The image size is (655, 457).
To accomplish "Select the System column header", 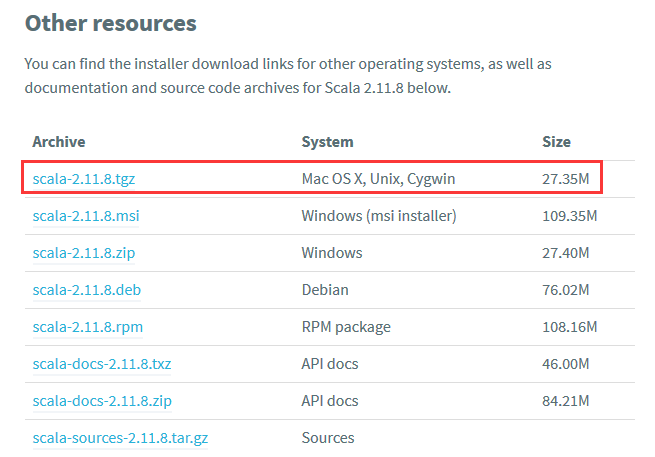I will tap(328, 142).
